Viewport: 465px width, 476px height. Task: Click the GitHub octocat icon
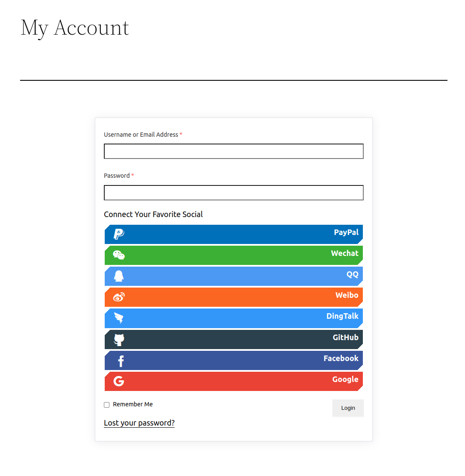coord(118,339)
